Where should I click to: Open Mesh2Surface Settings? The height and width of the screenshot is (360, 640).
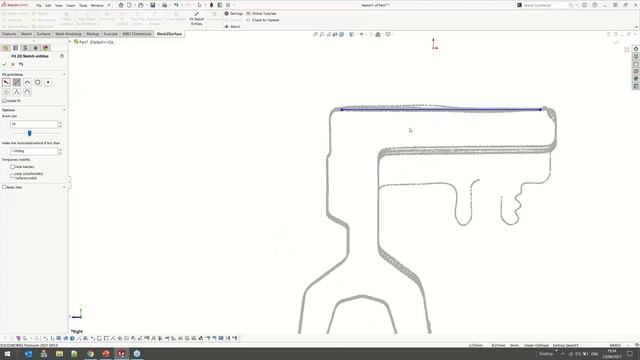click(233, 13)
